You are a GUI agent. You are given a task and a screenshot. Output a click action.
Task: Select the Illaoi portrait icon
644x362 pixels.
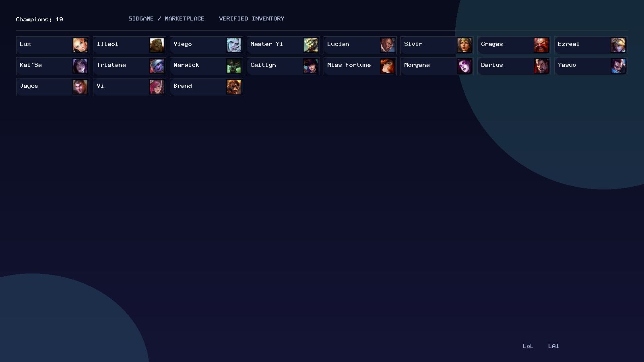(x=157, y=45)
